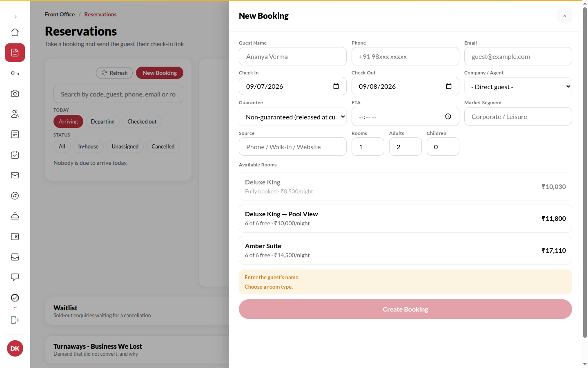Click the Front Office breadcrumb
The image size is (588, 368).
pos(60,14)
